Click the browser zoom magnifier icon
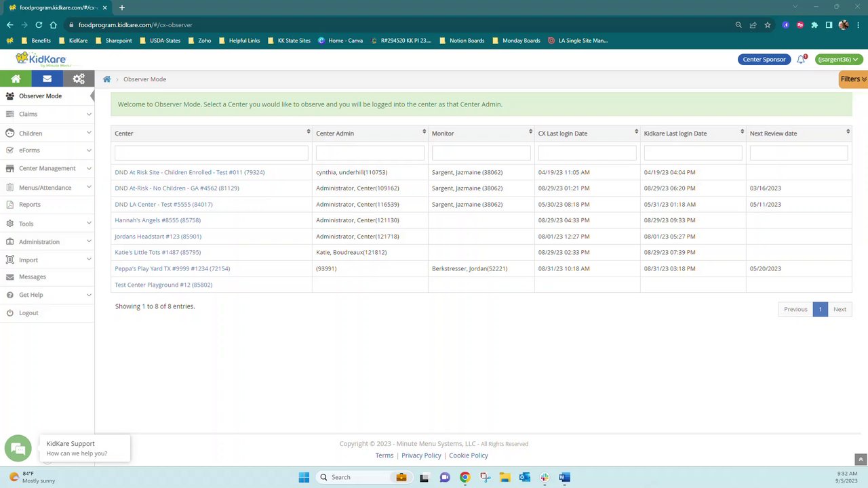Viewport: 868px width, 488px height. (x=738, y=25)
